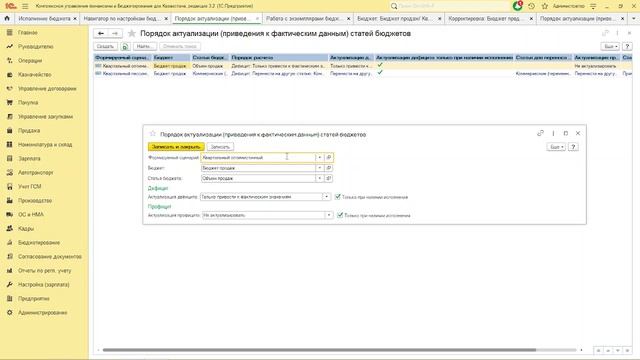Open history clock icon in the title bar
640x360 pixels.
531,6
